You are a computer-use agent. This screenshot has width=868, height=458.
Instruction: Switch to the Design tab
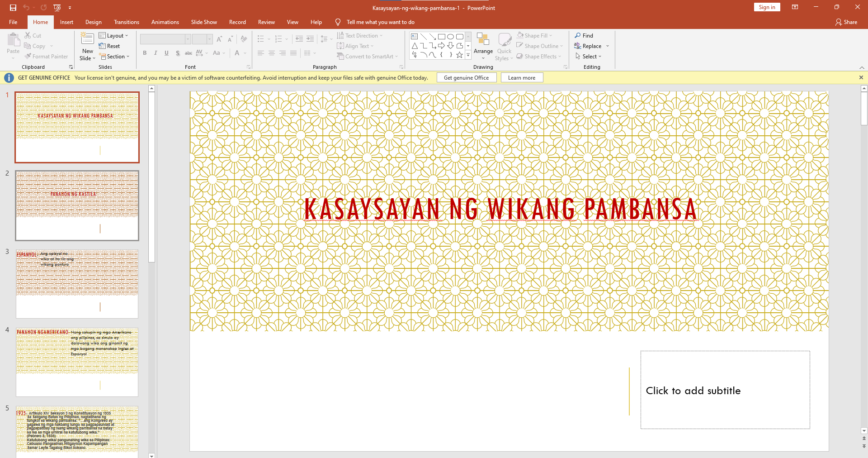(93, 22)
